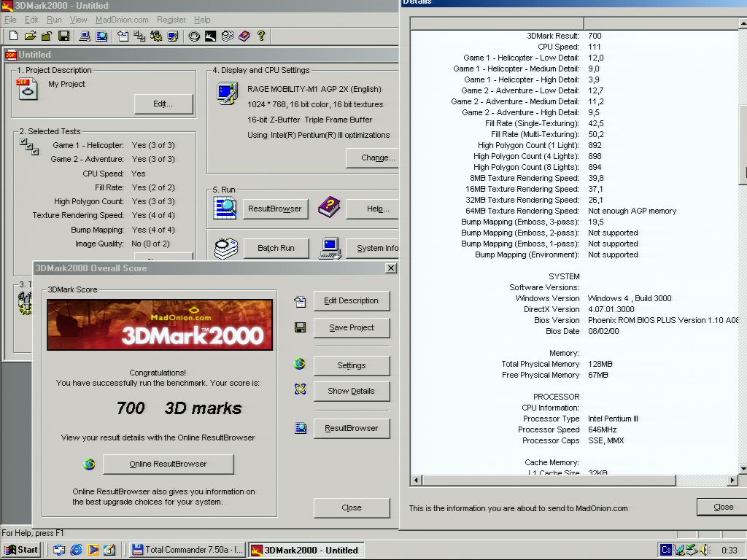Click the Details list scroll-left arrow

[417, 480]
